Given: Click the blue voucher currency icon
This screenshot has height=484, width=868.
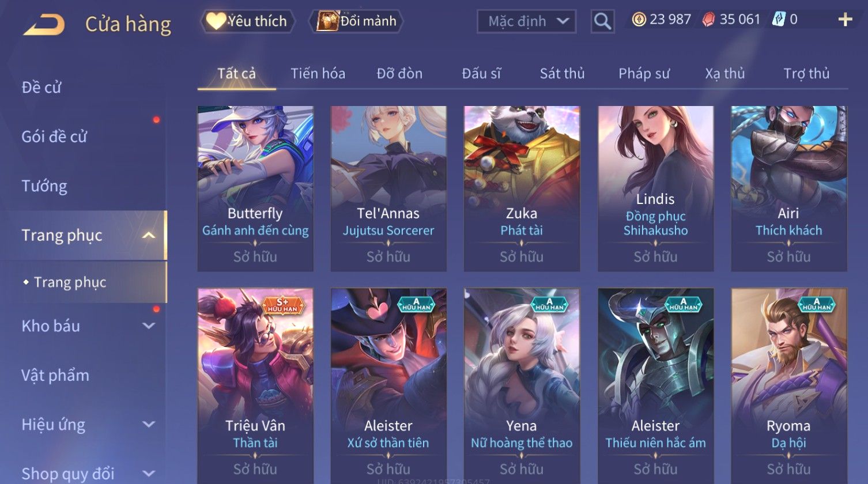Looking at the screenshot, I should (x=779, y=20).
